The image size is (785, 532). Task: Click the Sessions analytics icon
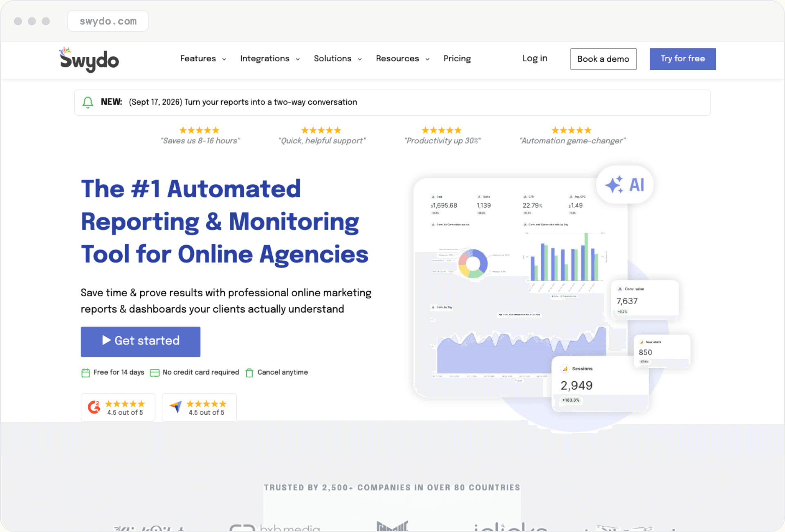pyautogui.click(x=565, y=369)
